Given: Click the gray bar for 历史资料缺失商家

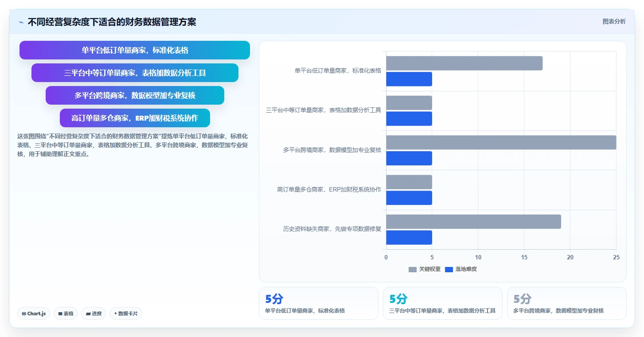Looking at the screenshot, I should (x=473, y=222).
